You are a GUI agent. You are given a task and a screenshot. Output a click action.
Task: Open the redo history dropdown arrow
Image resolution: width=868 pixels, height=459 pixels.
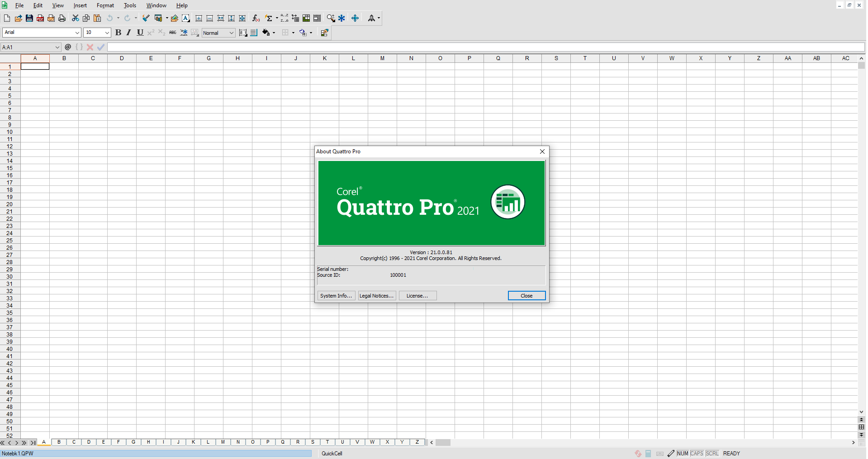136,18
